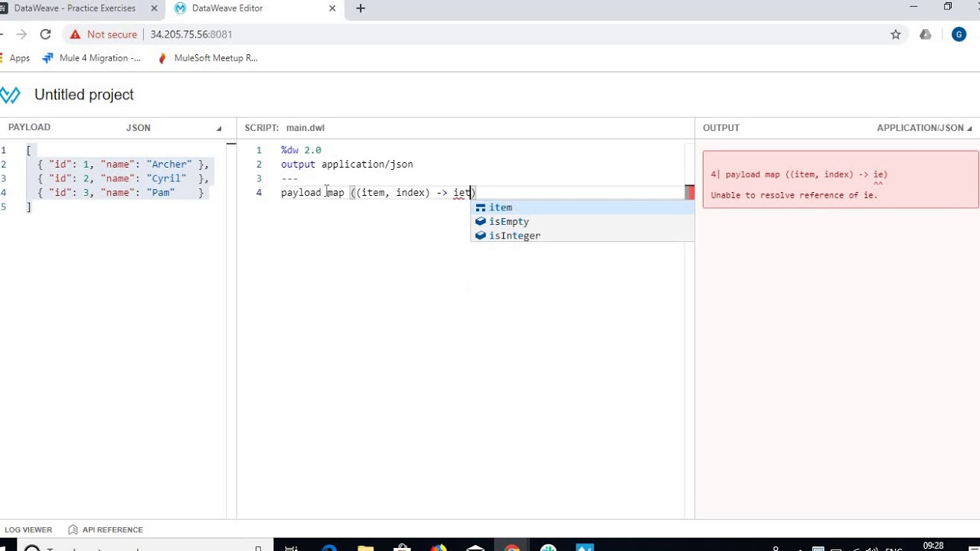Click the payload row containing "Cyril"
Screen dimensions: 980x551
tap(123, 178)
